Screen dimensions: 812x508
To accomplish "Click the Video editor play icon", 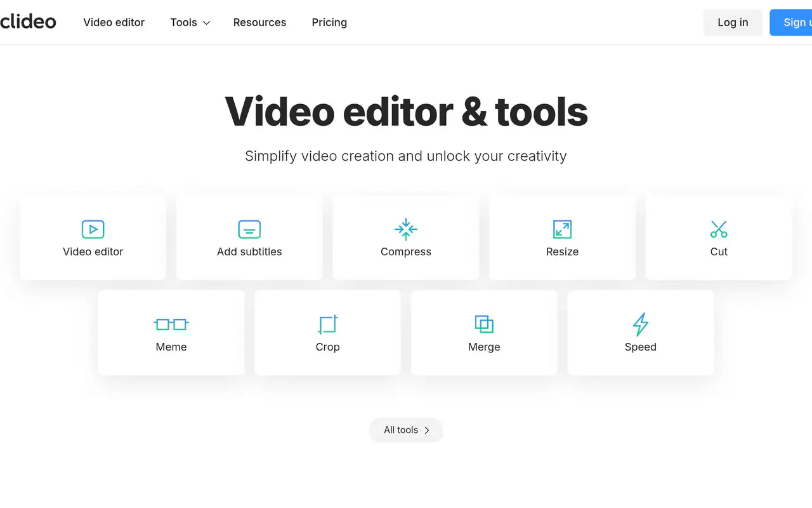I will 93,229.
